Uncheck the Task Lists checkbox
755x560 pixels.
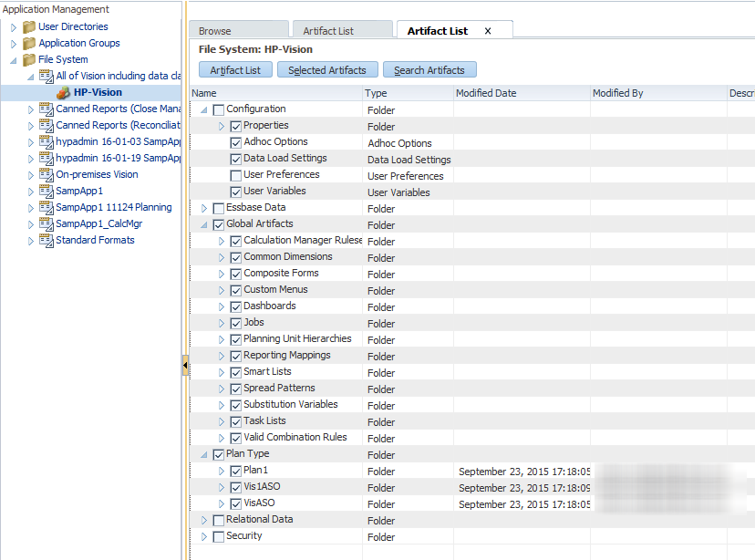(236, 421)
